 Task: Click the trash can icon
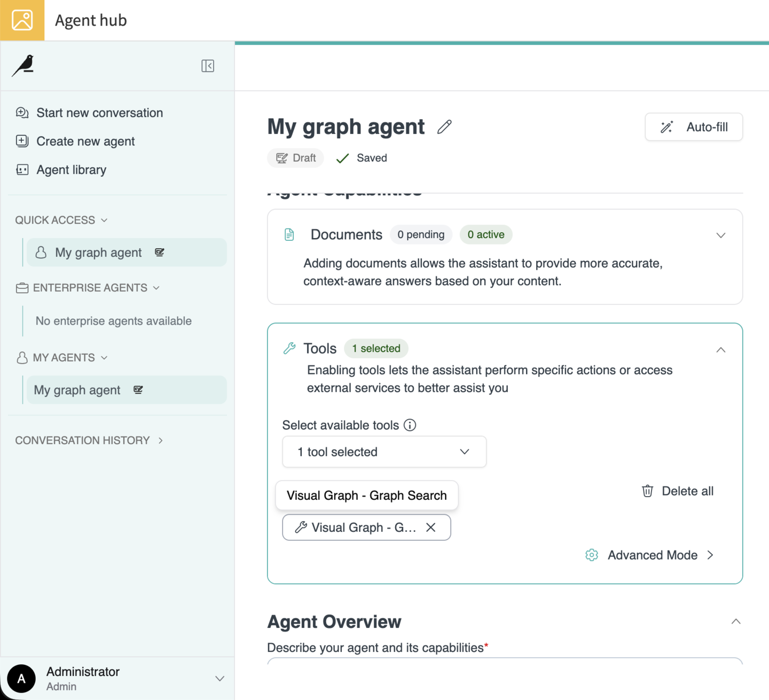coord(647,491)
